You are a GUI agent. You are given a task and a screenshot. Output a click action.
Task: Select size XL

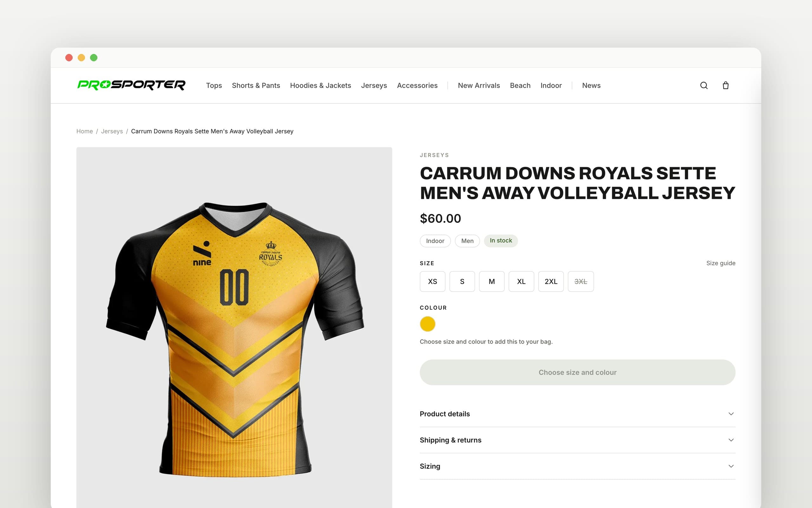[x=521, y=282]
